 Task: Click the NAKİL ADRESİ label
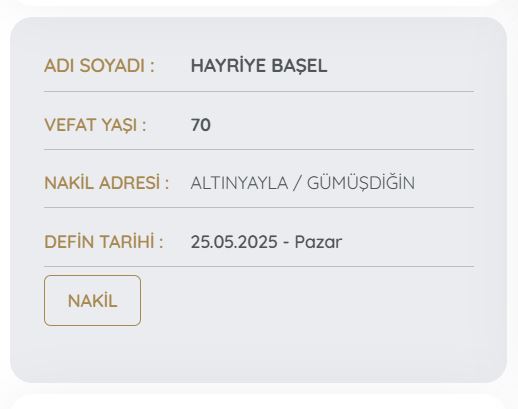[107, 183]
